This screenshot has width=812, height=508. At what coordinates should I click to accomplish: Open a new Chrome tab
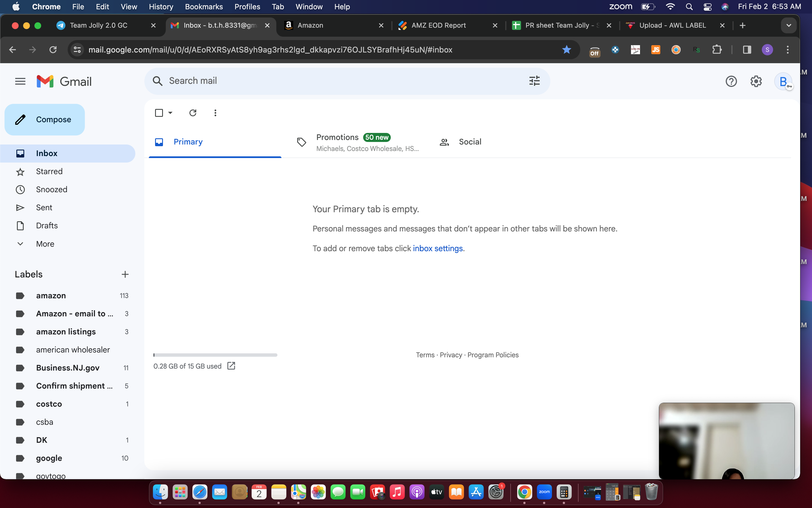[743, 25]
